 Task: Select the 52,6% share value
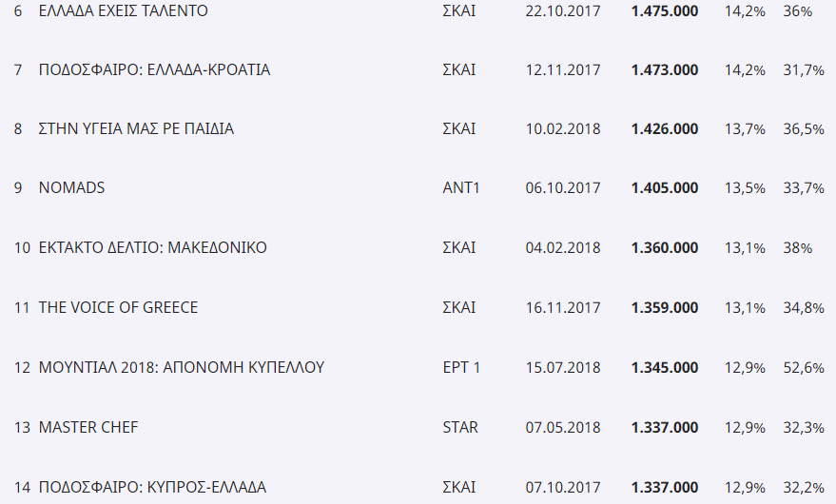(804, 367)
